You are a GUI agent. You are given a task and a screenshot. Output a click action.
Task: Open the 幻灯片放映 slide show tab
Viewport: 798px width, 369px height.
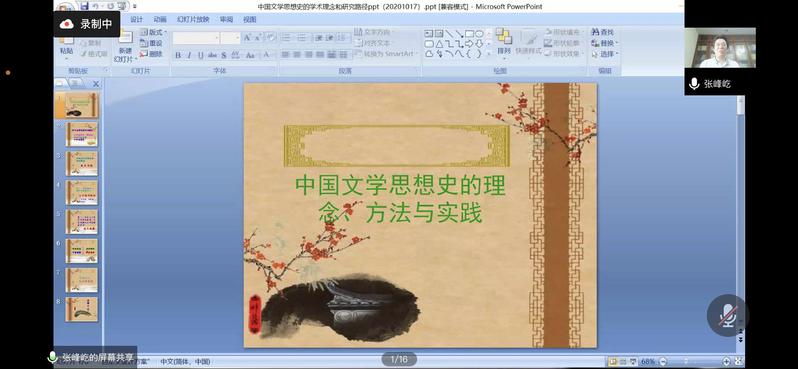tap(193, 19)
